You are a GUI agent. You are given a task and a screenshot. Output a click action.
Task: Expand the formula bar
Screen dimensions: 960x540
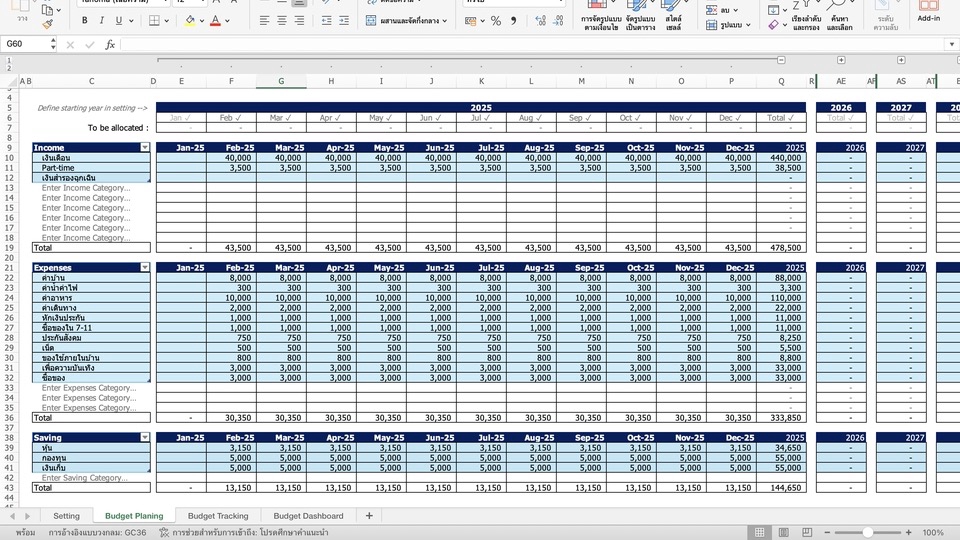(x=951, y=44)
